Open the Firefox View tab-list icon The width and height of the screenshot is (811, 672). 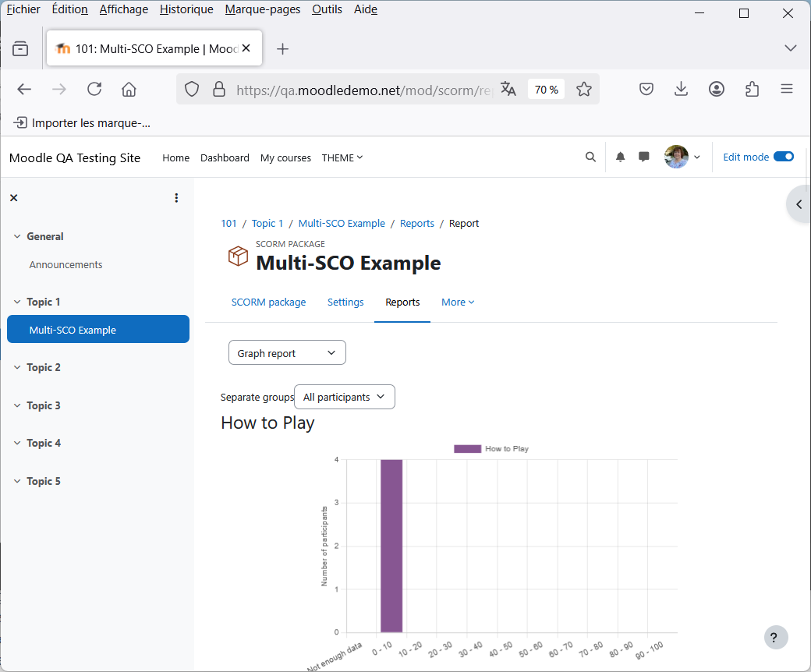click(20, 48)
